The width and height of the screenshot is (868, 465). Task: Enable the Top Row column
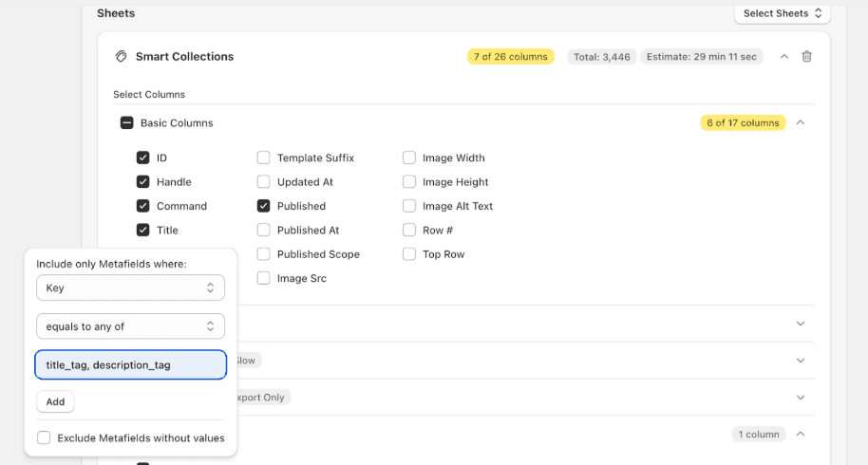coord(409,254)
